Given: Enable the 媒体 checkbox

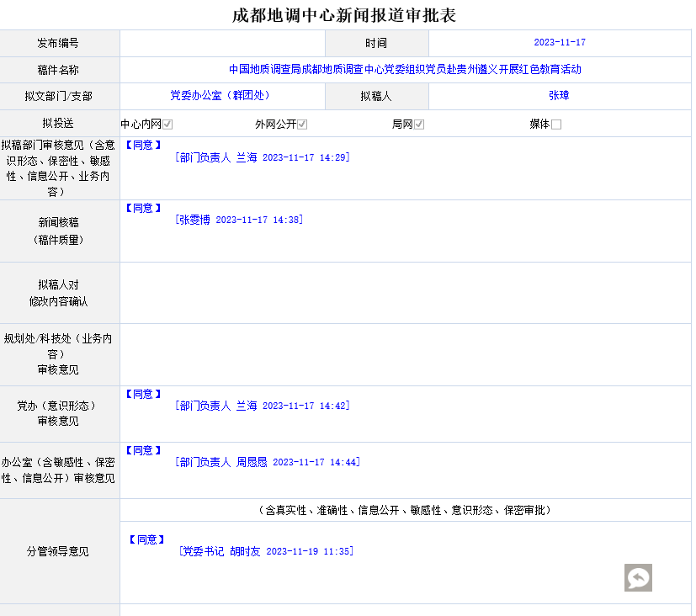Looking at the screenshot, I should (555, 125).
